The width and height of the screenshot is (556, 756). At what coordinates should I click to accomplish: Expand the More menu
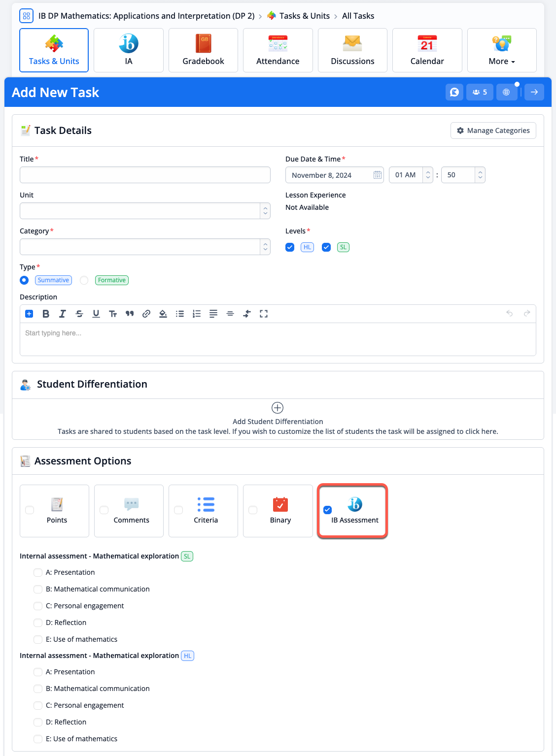click(501, 50)
